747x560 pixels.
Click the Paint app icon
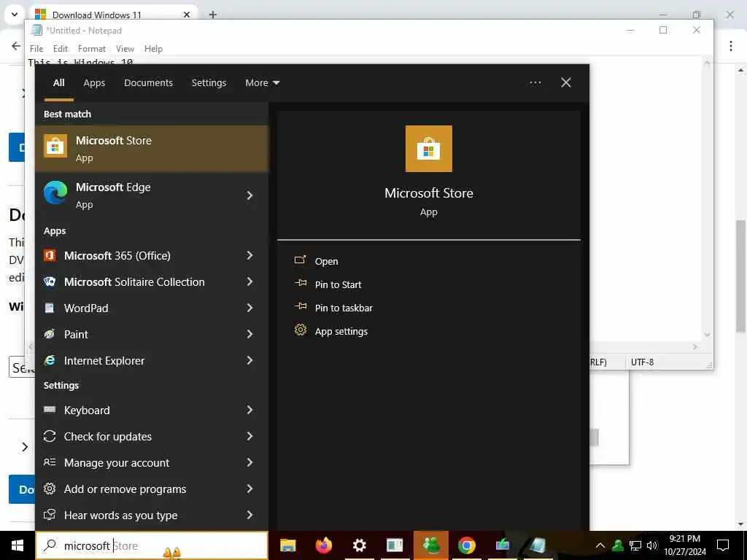click(50, 334)
